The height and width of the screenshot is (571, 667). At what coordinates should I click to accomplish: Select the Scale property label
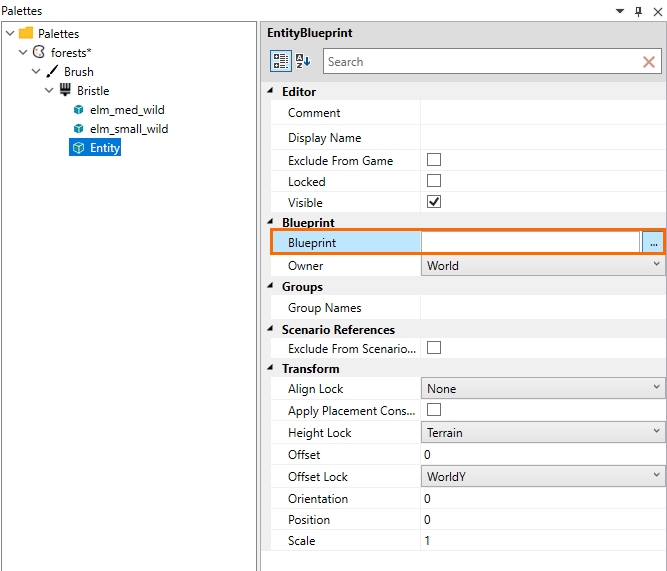tap(302, 541)
